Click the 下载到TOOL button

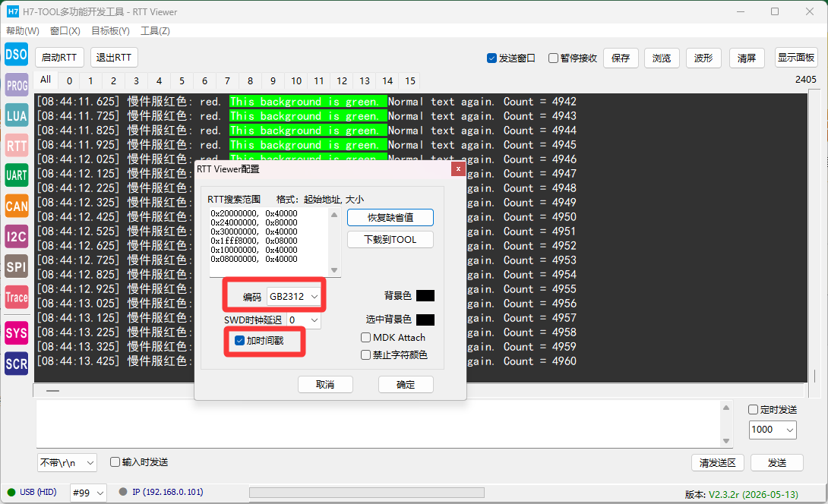(390, 240)
